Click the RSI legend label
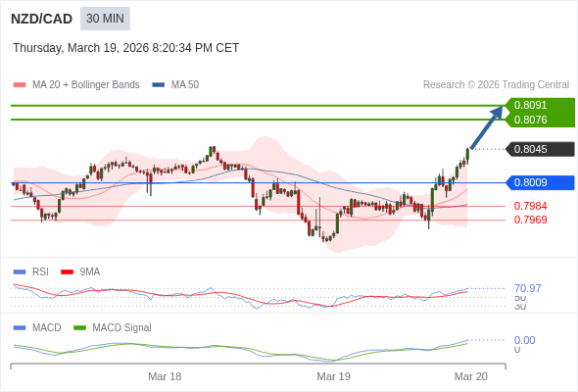This screenshot has width=578, height=392. (x=40, y=272)
